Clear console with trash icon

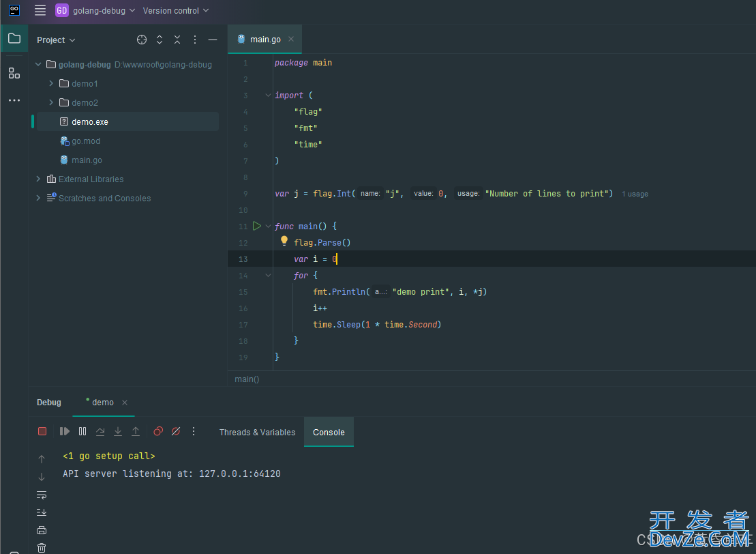point(42,548)
